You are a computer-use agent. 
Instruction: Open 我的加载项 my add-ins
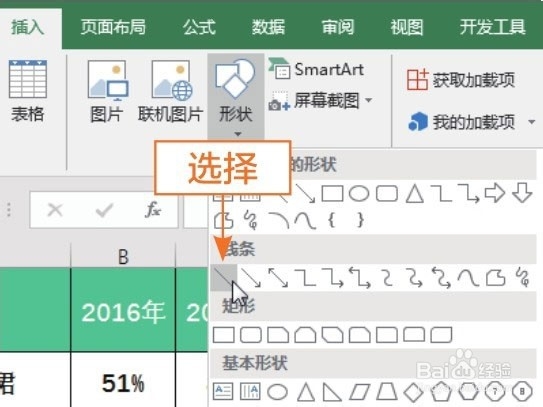point(461,122)
